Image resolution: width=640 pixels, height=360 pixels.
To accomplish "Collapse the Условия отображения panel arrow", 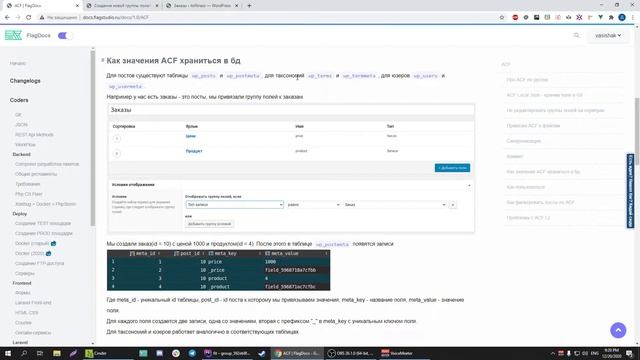I will coord(469,185).
